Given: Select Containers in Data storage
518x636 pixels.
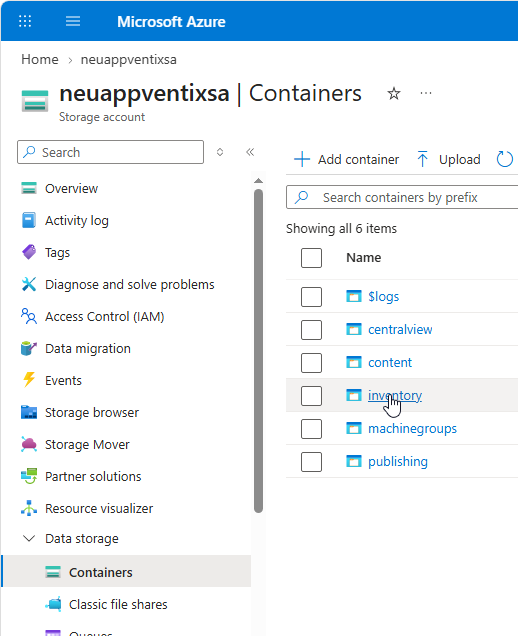Looking at the screenshot, I should tap(127, 572).
